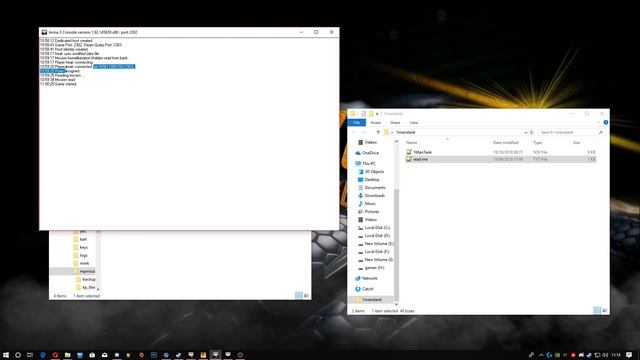Open OneDrive in the navigation pane
The image size is (640, 360).
pyautogui.click(x=370, y=153)
